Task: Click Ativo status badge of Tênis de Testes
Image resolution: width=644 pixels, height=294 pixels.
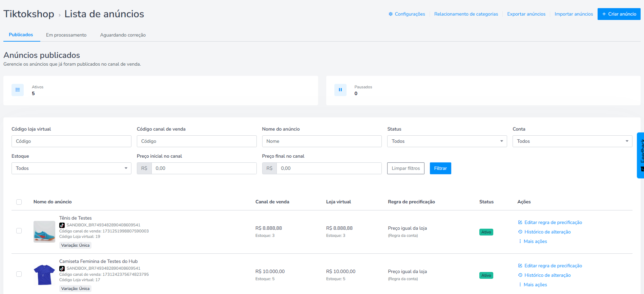Action: pyautogui.click(x=486, y=232)
